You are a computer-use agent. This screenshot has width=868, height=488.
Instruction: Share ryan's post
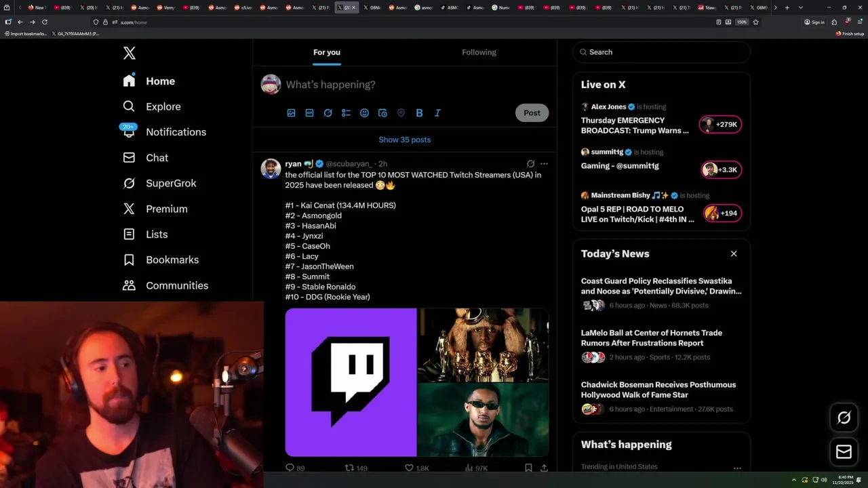(544, 468)
